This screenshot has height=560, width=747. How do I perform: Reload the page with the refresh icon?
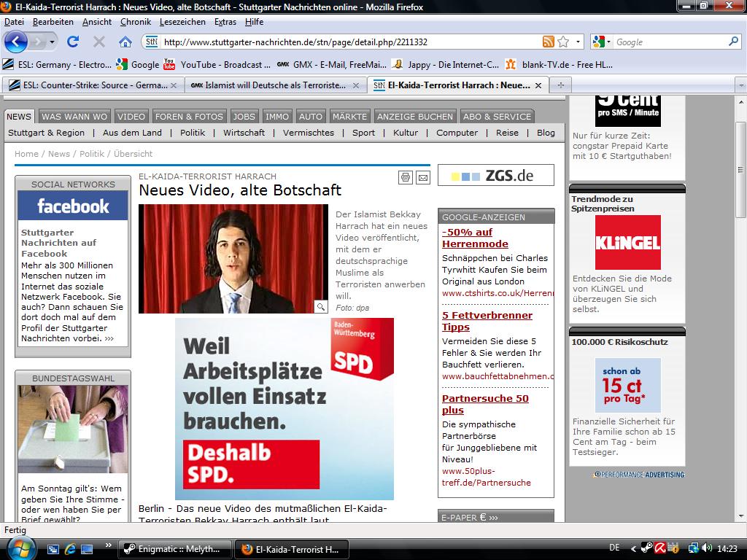click(x=73, y=42)
